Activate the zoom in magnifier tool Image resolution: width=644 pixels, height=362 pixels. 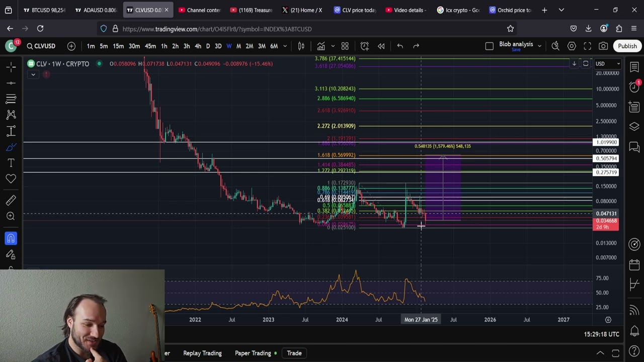(x=11, y=216)
